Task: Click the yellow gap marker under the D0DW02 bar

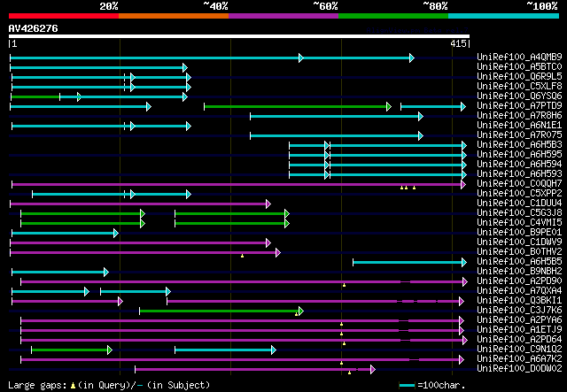Action: coord(349,373)
